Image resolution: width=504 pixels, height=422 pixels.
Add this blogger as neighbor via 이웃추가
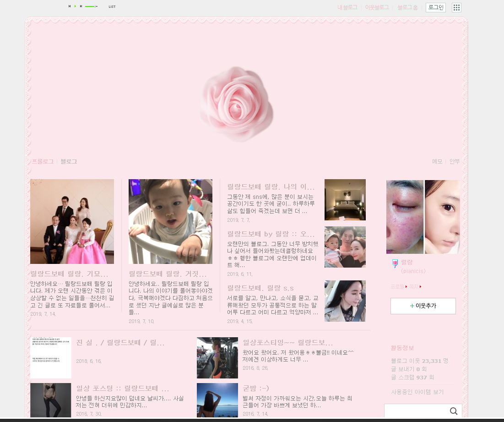423,306
